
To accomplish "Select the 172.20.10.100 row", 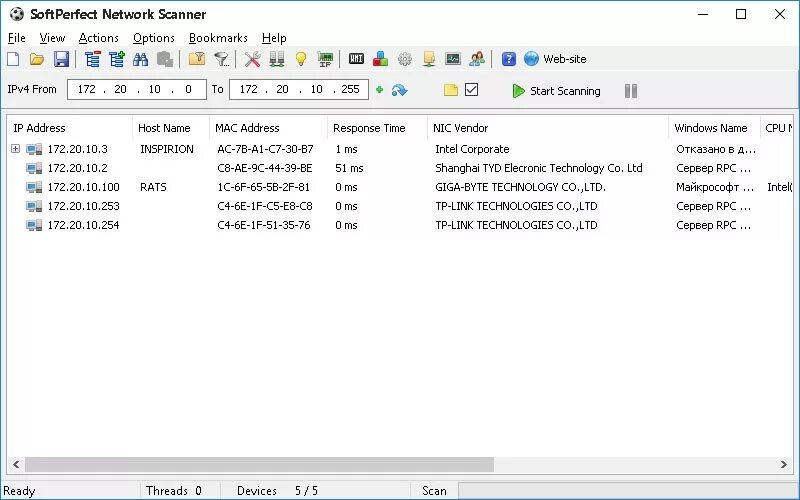I will click(400, 187).
